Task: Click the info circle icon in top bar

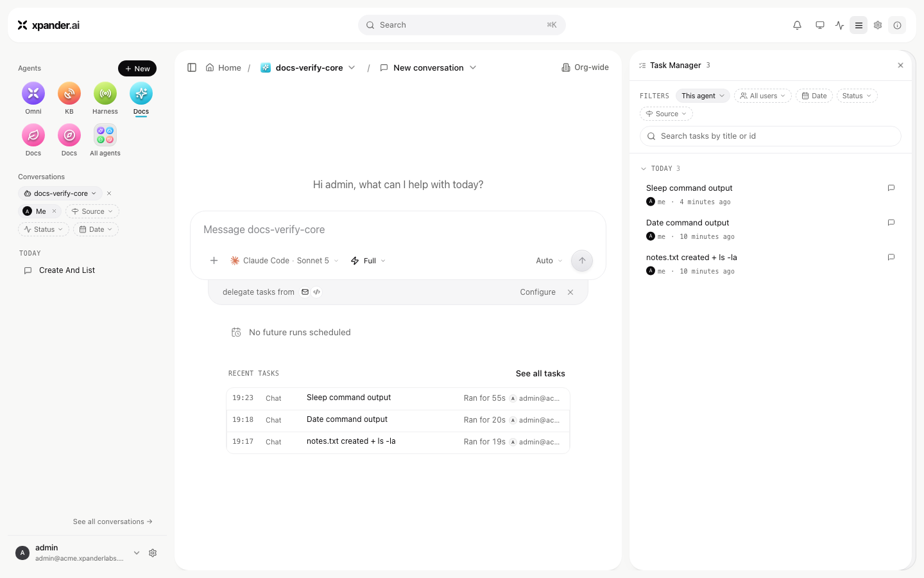Action: (x=897, y=25)
